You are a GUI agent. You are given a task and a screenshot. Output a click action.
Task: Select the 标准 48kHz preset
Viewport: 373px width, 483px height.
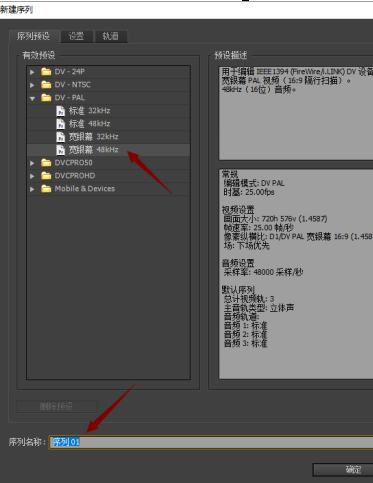click(89, 124)
